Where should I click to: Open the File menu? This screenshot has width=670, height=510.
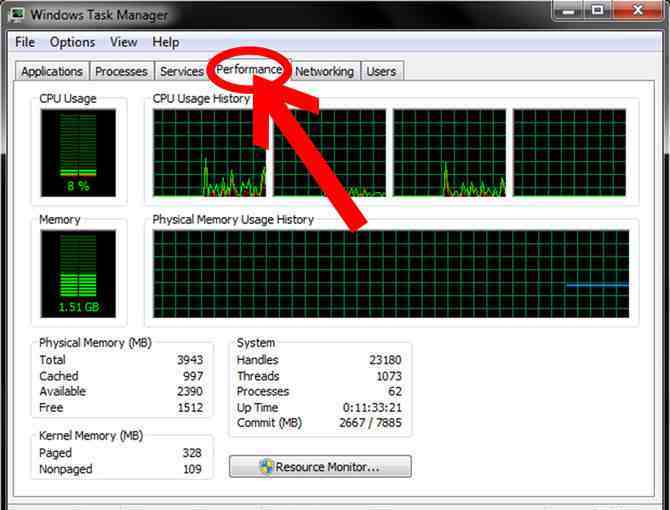25,42
